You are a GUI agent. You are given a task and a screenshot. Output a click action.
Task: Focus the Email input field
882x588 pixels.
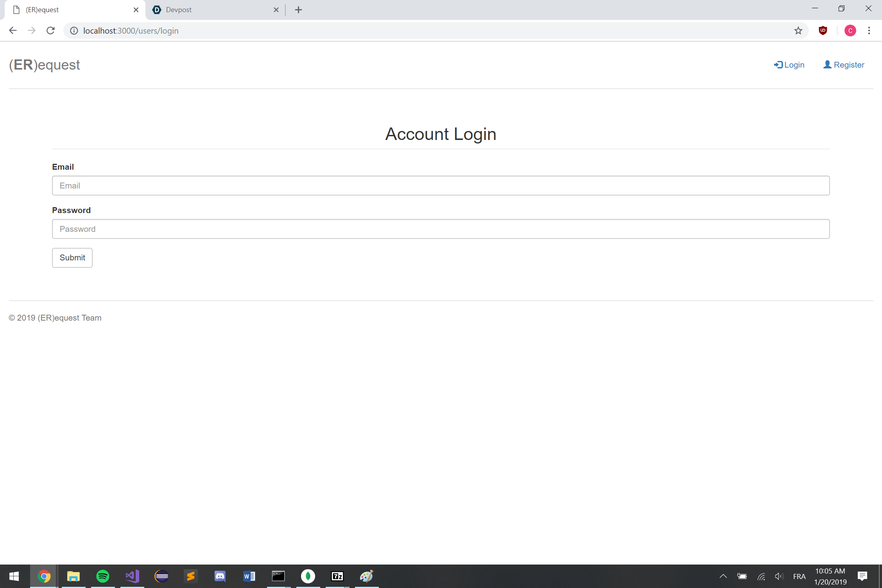[441, 185]
